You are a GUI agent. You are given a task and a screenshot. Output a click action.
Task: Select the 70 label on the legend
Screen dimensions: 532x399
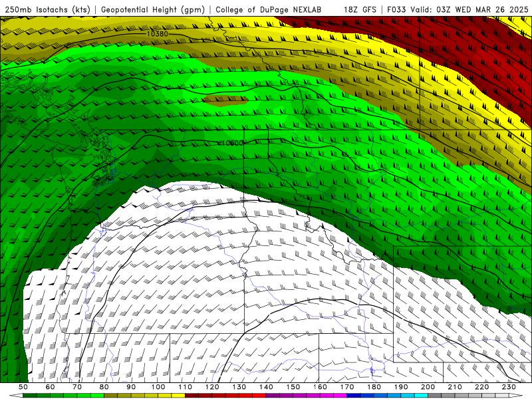77,387
